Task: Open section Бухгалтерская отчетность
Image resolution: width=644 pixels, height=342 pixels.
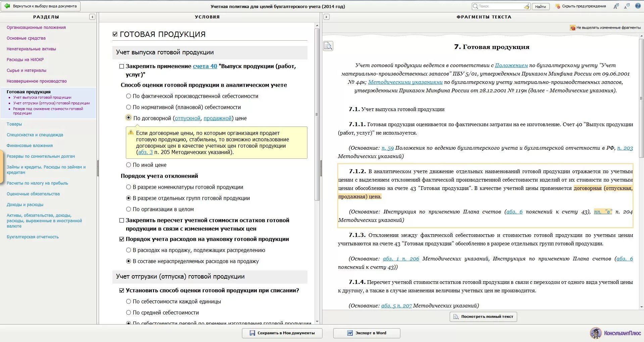Action: [33, 237]
